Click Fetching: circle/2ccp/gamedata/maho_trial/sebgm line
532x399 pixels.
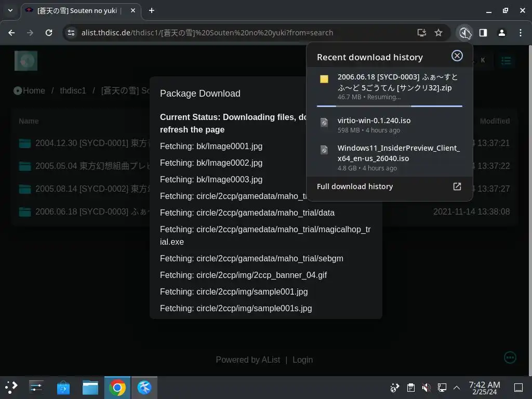[251, 259]
